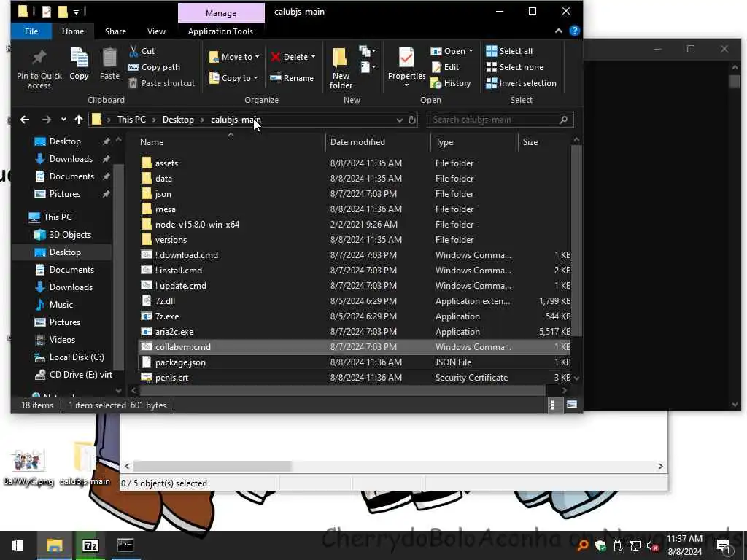Open the notification center icon
Screen dimensions: 747x560
click(x=723, y=545)
